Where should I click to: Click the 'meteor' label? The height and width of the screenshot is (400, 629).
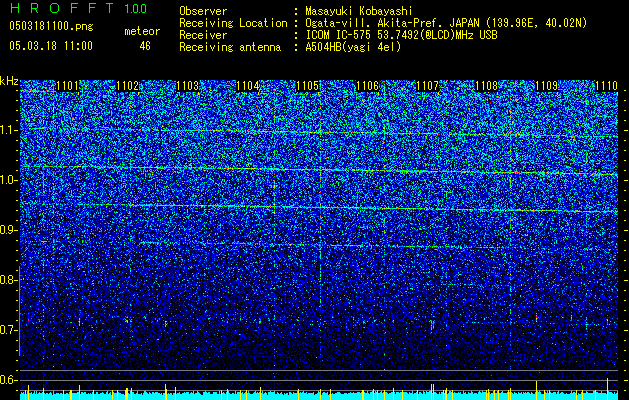click(142, 31)
